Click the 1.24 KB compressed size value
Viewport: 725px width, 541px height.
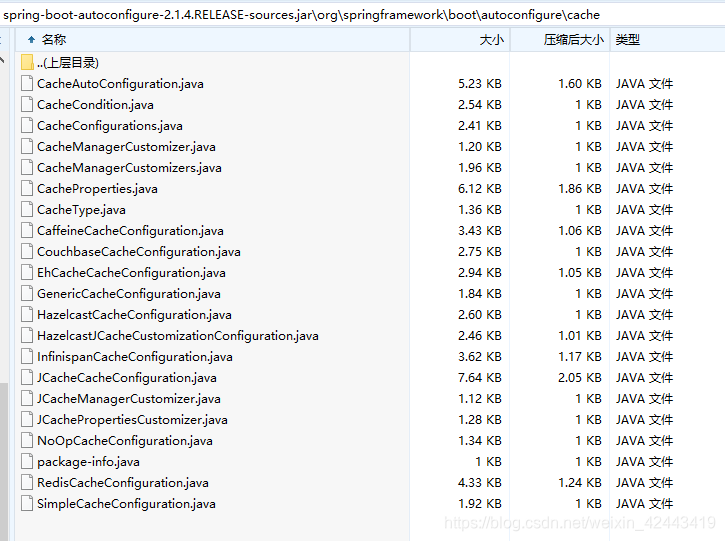coord(580,483)
